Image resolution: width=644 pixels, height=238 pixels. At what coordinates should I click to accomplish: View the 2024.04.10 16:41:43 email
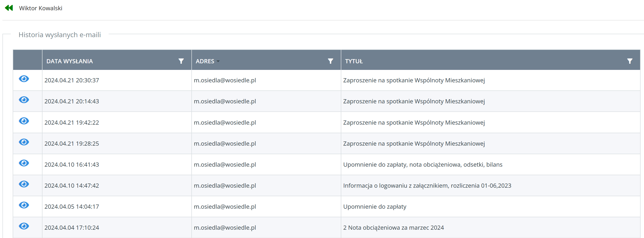(24, 163)
